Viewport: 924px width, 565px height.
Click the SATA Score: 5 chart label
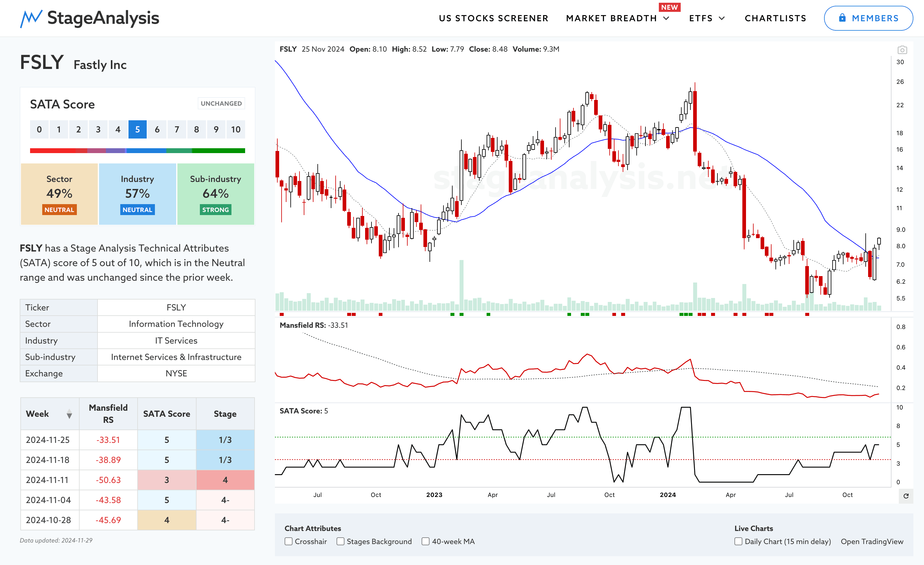(x=303, y=410)
